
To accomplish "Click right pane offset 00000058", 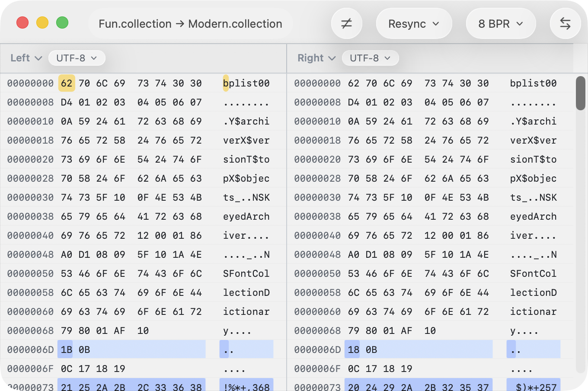I will click(x=317, y=292).
